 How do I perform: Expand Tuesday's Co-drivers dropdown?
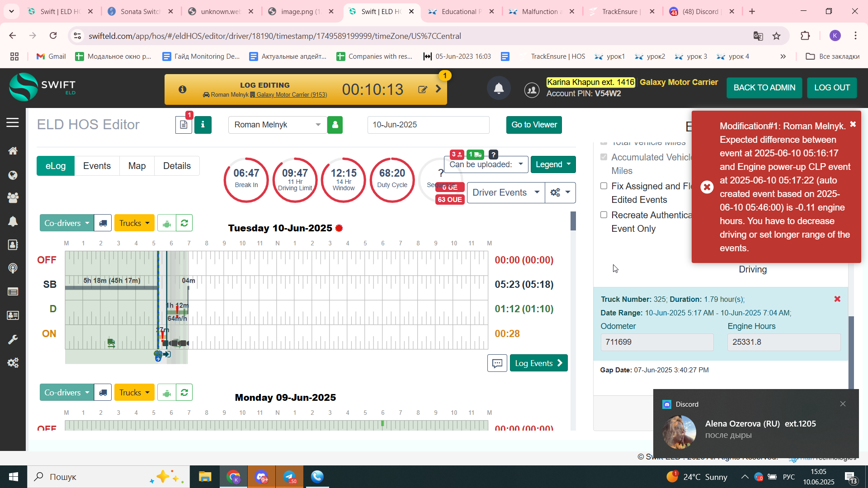67,223
